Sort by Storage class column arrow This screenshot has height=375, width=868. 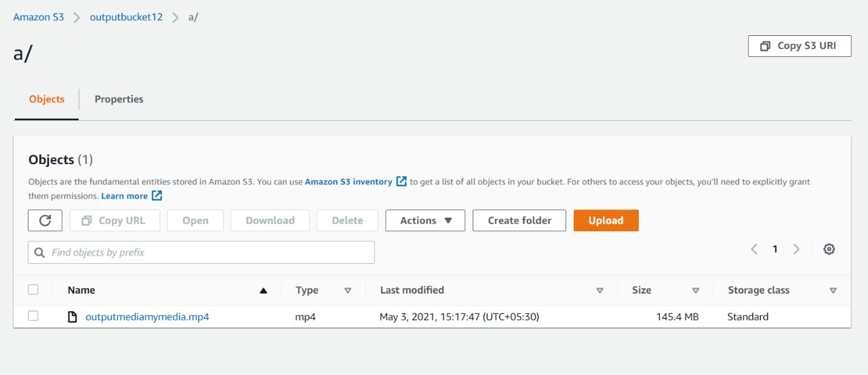click(833, 290)
